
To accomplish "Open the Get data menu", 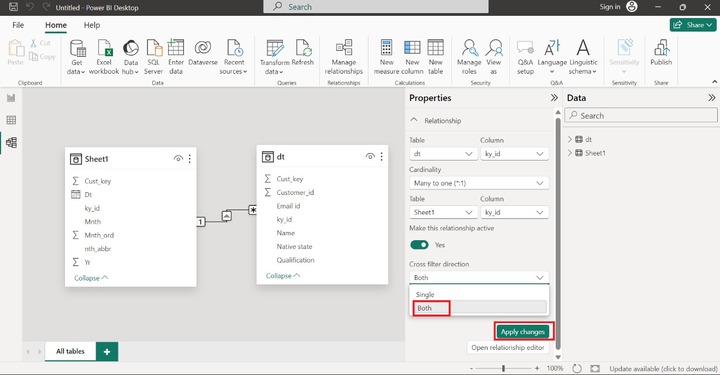I will pyautogui.click(x=77, y=57).
